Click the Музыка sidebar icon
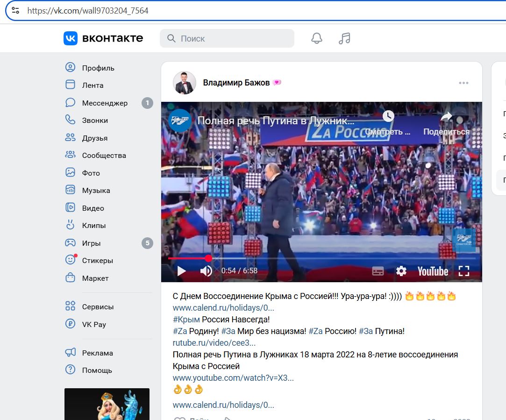Image resolution: width=506 pixels, height=420 pixels. tap(71, 190)
